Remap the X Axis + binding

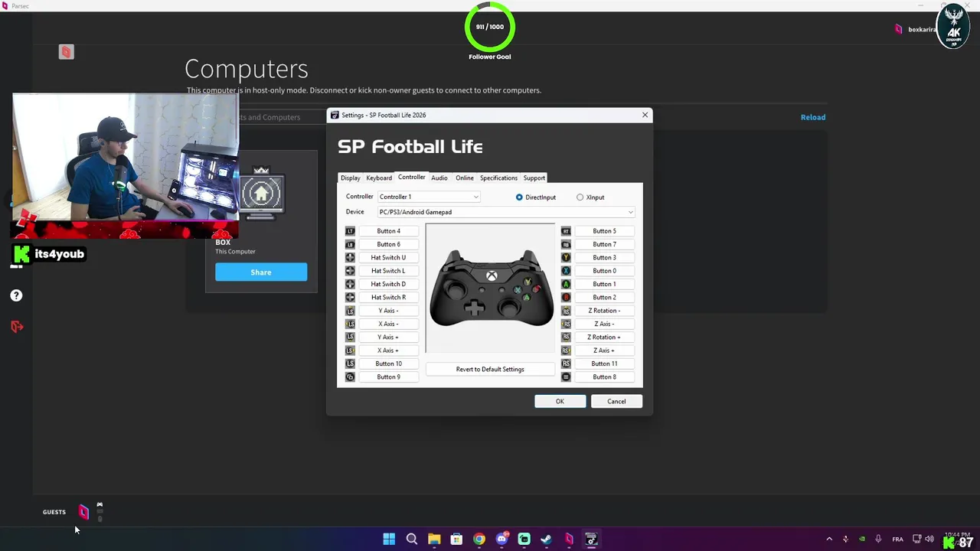tap(388, 350)
